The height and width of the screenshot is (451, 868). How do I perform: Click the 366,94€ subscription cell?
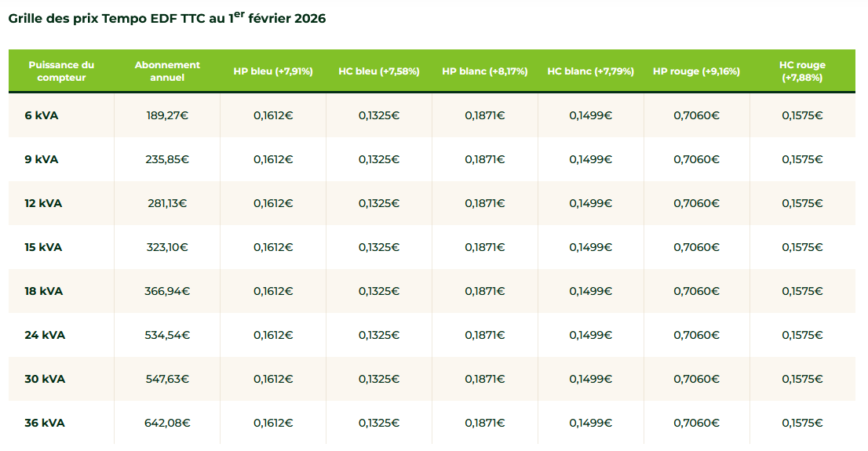(167, 291)
